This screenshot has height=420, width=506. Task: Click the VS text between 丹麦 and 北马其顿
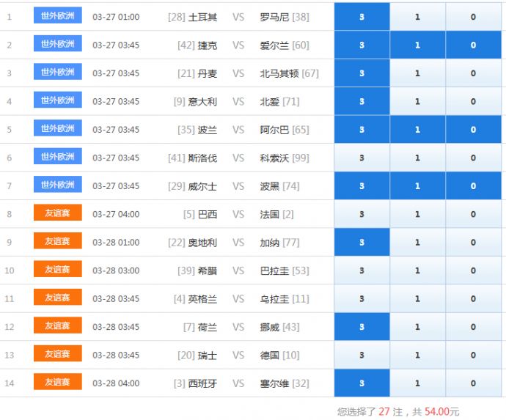238,73
